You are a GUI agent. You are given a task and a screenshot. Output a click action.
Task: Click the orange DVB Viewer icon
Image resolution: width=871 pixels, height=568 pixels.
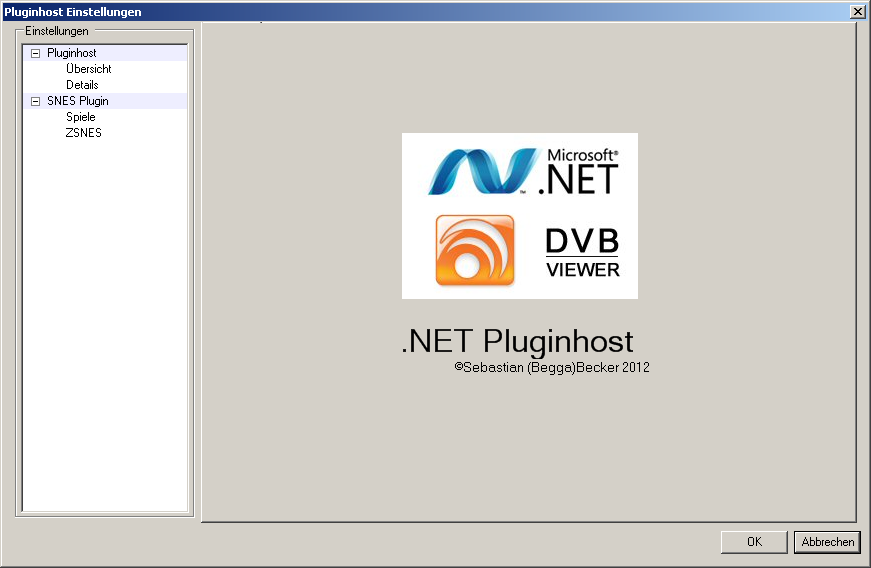pos(475,250)
